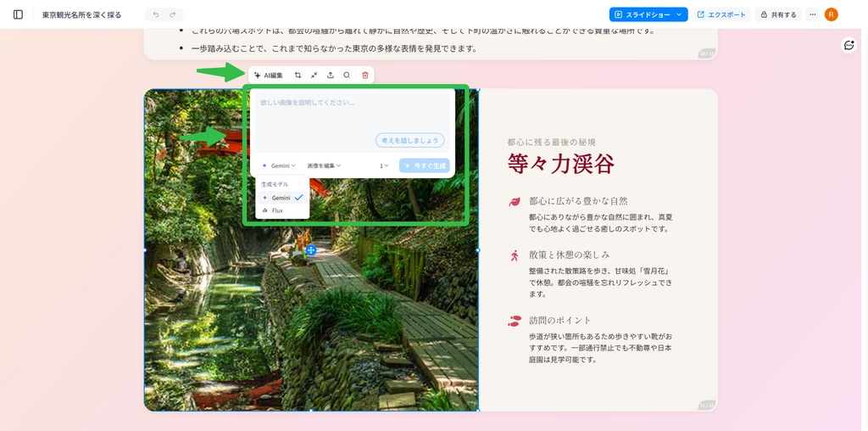Click the magnifier search icon in image toolbar

pyautogui.click(x=347, y=76)
